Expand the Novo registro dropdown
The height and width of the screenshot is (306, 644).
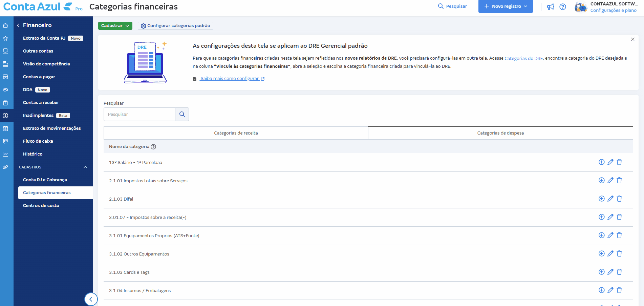click(x=506, y=6)
